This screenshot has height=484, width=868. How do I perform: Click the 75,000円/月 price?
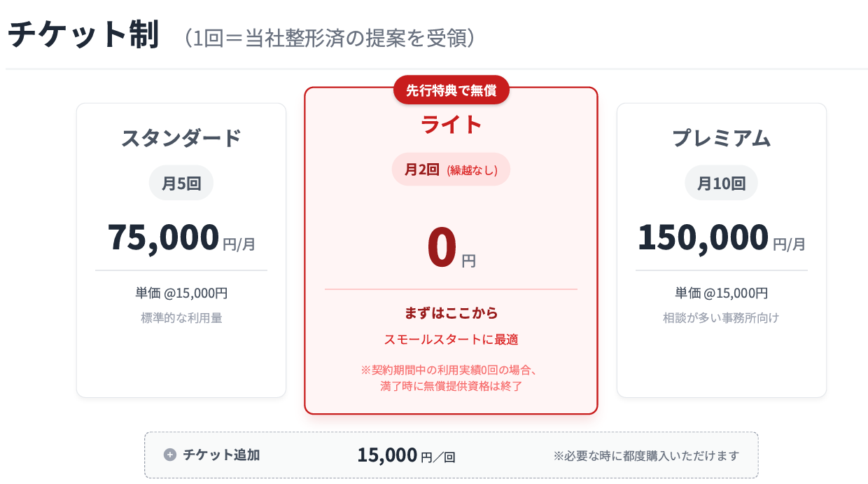(x=181, y=237)
